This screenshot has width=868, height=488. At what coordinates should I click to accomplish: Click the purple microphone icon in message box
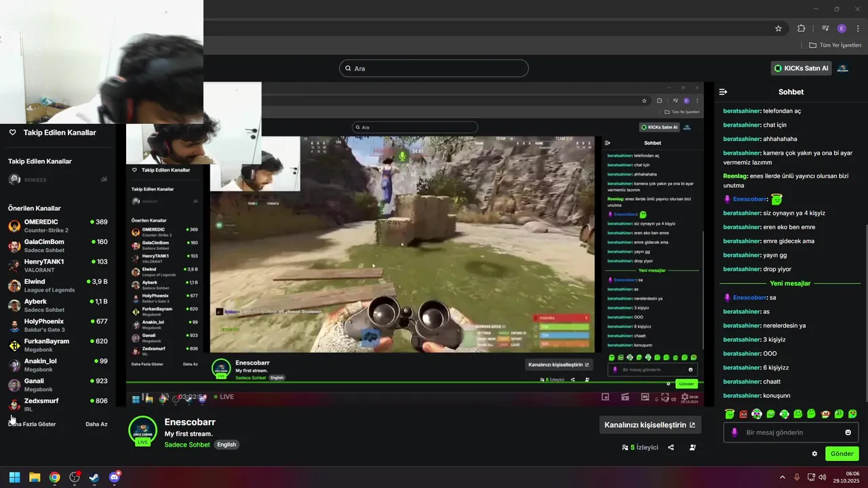pyautogui.click(x=734, y=432)
